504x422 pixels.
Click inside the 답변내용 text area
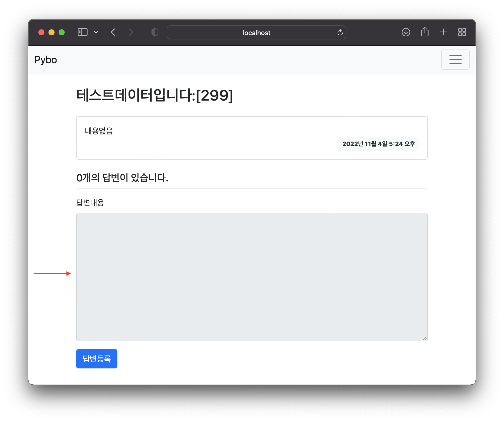252,277
